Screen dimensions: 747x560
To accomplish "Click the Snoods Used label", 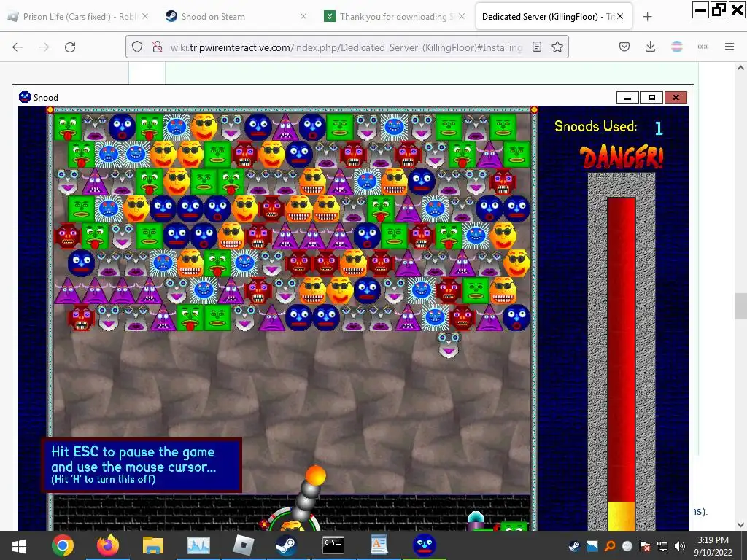I will tap(595, 126).
